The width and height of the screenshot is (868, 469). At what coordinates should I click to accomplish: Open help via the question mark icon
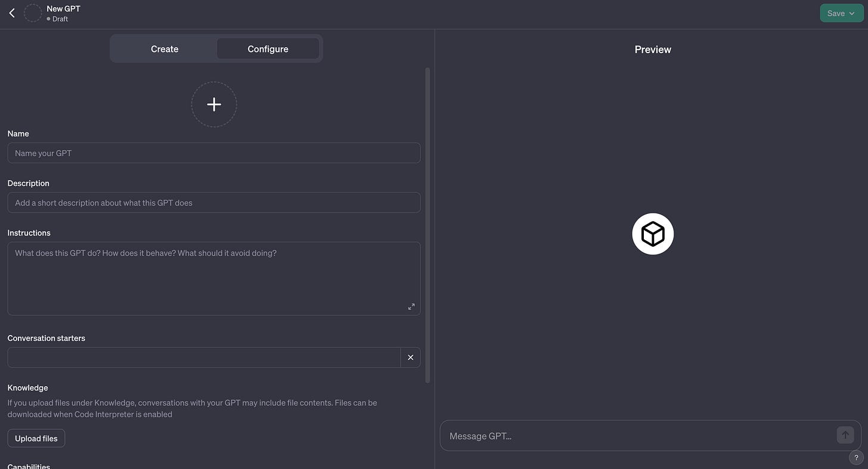(856, 458)
